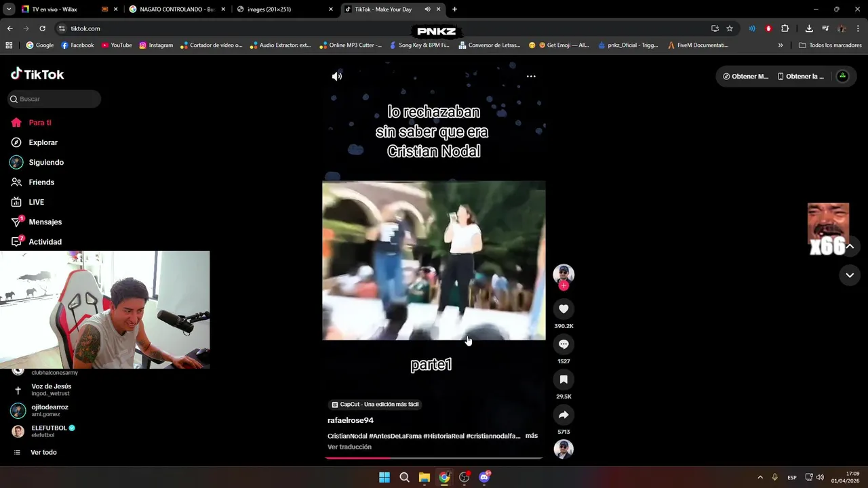Open a new browser tab
The width and height of the screenshot is (868, 488).
[454, 9]
